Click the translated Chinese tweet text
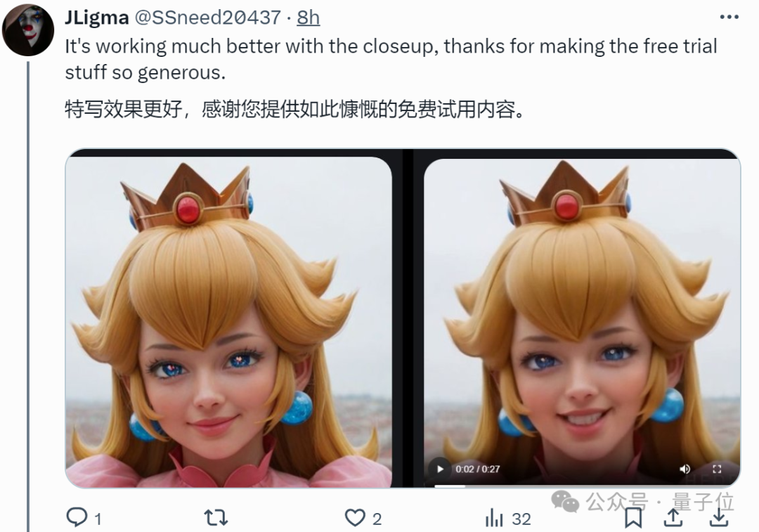The height and width of the screenshot is (532, 759). (x=294, y=109)
